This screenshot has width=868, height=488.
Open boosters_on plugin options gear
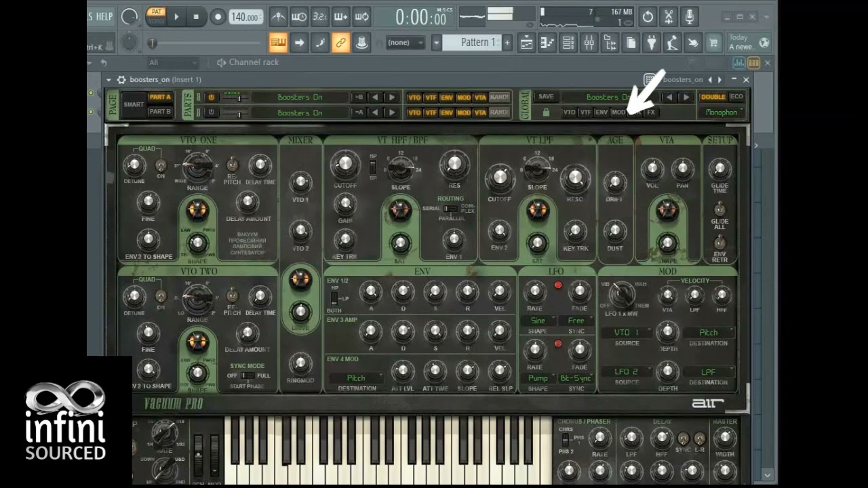121,79
